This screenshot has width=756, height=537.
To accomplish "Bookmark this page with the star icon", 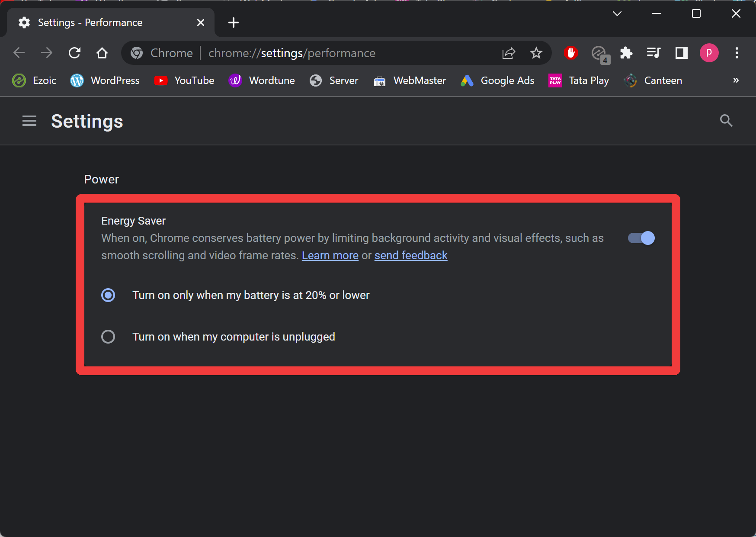I will pos(536,53).
